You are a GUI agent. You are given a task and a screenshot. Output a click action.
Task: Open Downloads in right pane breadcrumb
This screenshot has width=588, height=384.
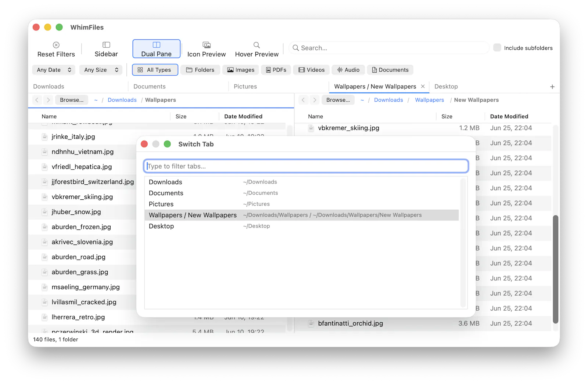[388, 100]
